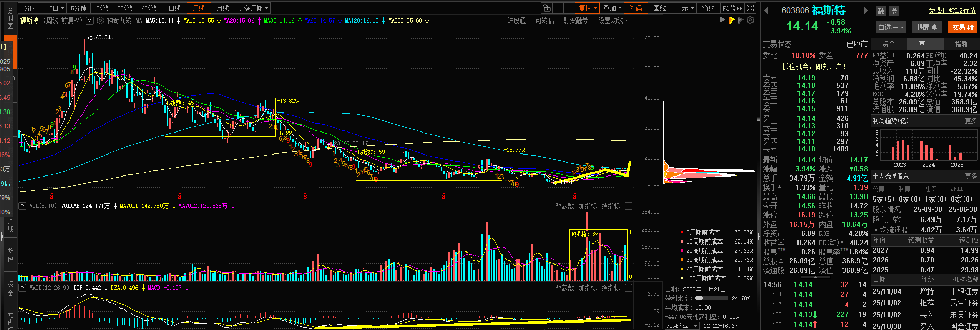The width and height of the screenshot is (980, 330).
Task: Select the 分时图 vertical side tab
Action: (10, 18)
